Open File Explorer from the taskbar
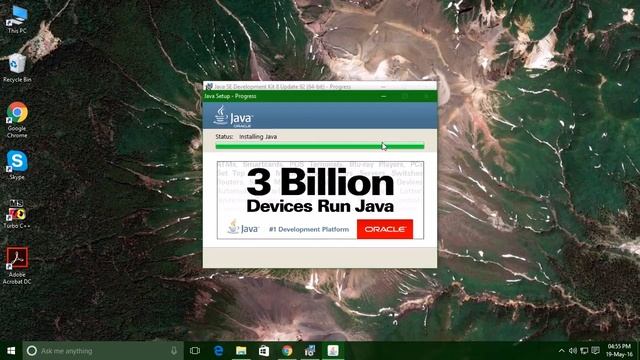 [241, 351]
